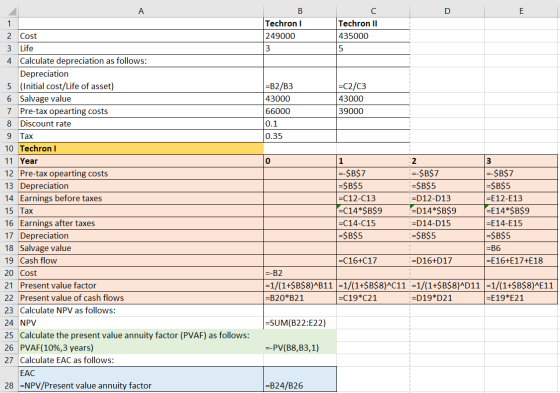The height and width of the screenshot is (393, 560).
Task: Click formula =-$B$7 in column C
Action: point(373,173)
